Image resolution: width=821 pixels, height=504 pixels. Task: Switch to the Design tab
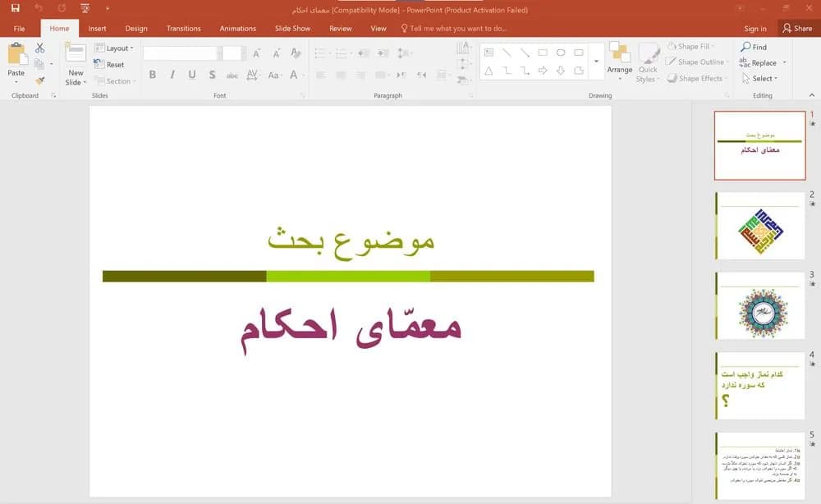(136, 28)
